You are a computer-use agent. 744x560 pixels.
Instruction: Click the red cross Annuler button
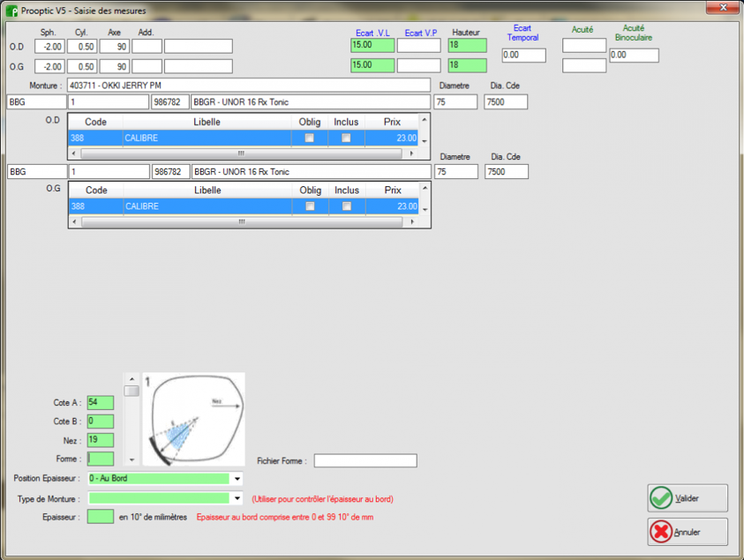point(687,532)
